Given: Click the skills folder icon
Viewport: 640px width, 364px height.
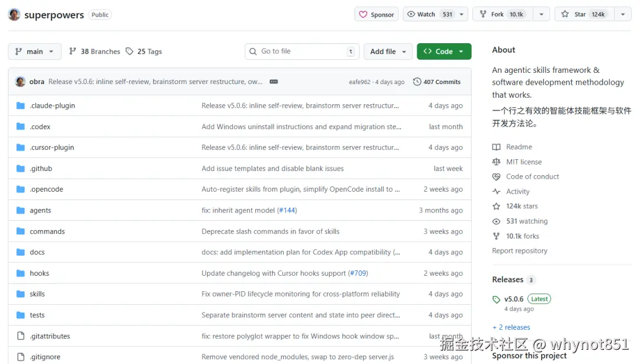Looking at the screenshot, I should 20,294.
